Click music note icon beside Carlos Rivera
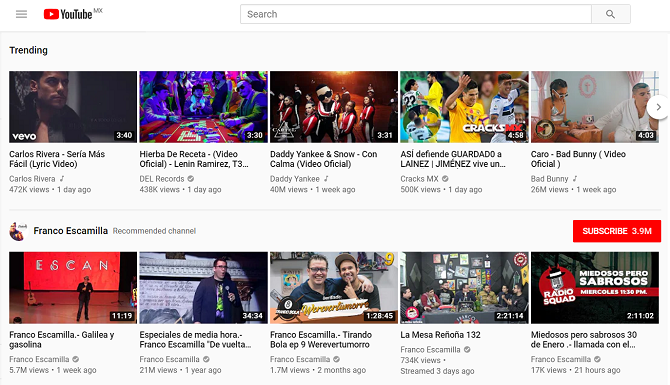 62,178
